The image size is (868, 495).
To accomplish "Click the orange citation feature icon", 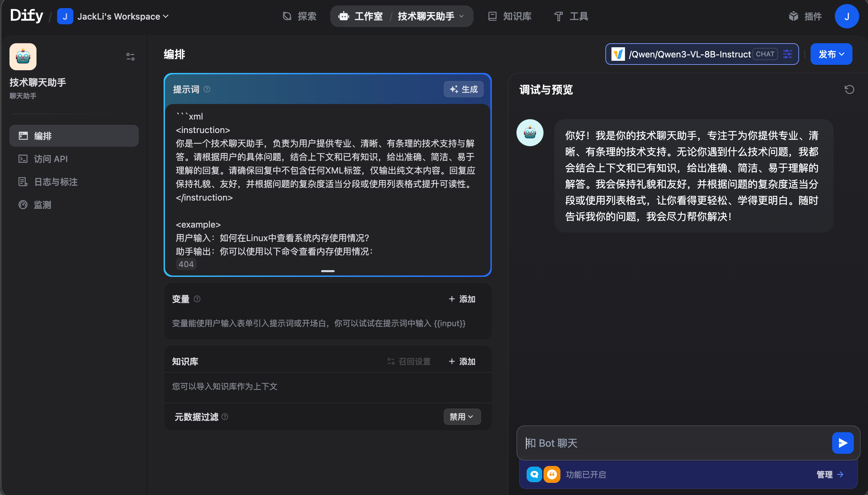I will tap(552, 474).
